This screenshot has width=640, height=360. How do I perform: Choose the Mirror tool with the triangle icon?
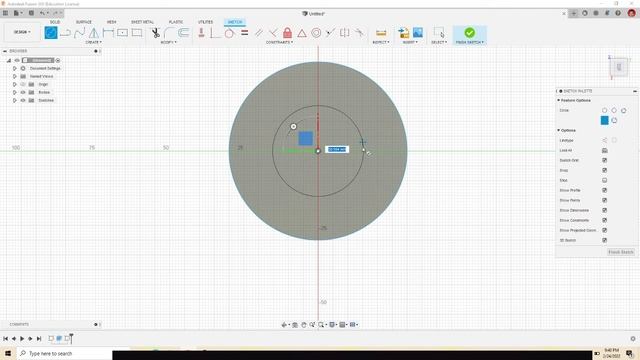(93, 33)
